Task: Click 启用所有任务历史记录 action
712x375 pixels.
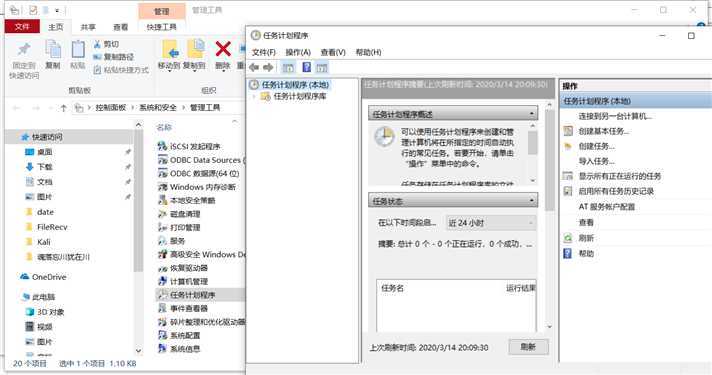Action: [x=616, y=191]
